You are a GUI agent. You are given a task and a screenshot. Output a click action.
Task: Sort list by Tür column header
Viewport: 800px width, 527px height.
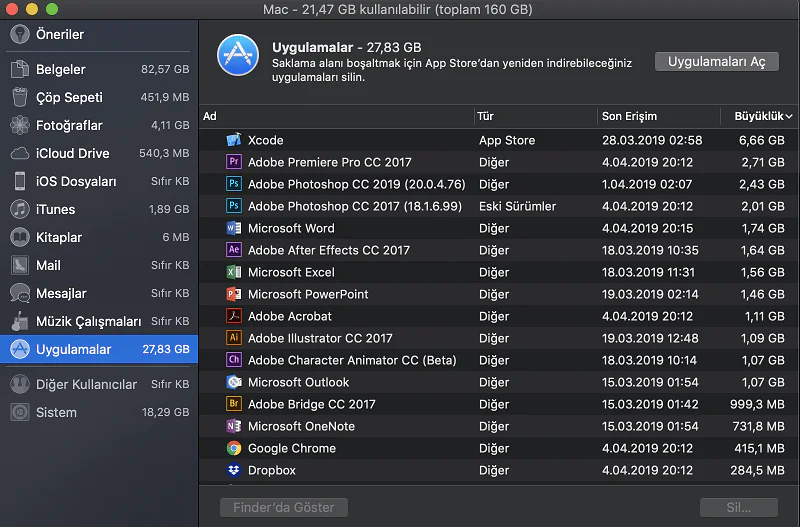[x=486, y=116]
